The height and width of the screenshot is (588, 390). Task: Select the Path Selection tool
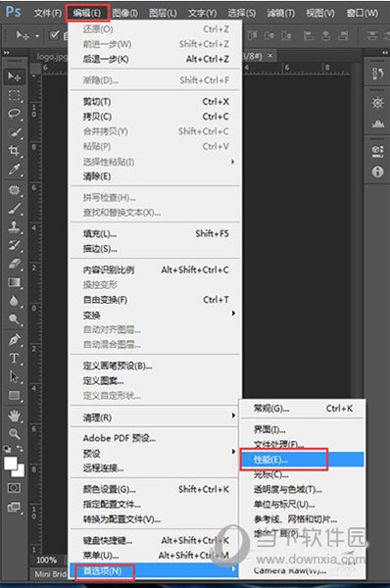(15, 376)
